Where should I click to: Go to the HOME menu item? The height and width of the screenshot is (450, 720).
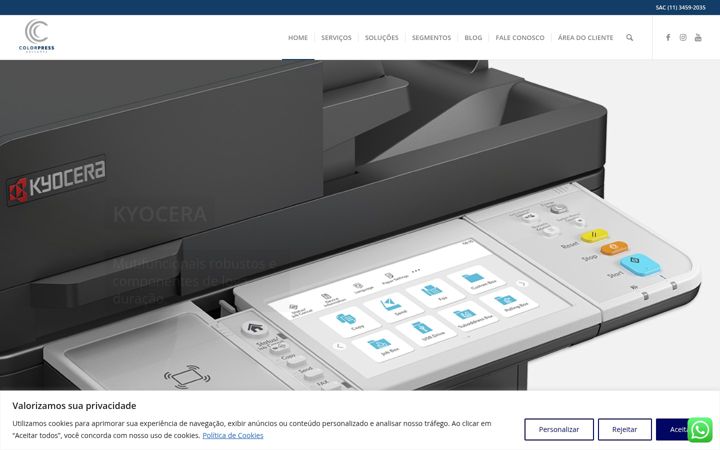click(298, 38)
